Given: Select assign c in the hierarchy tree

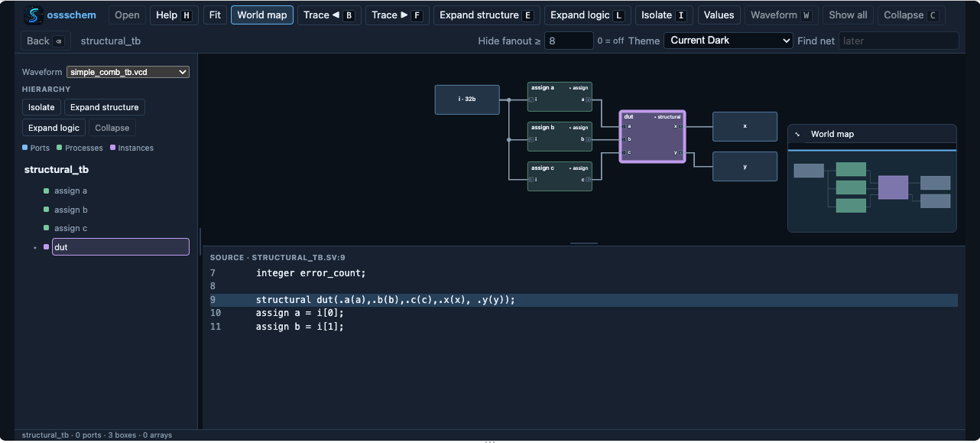Looking at the screenshot, I should tap(70, 228).
